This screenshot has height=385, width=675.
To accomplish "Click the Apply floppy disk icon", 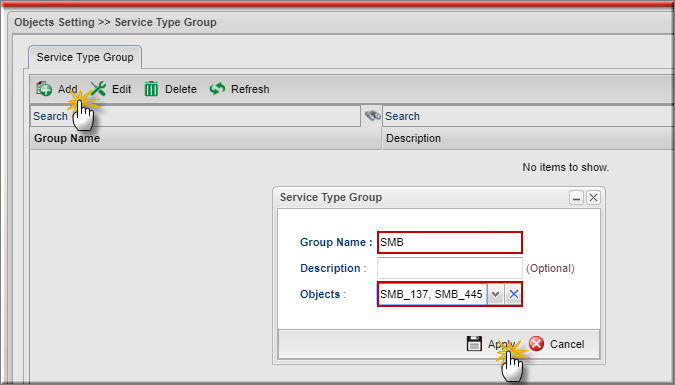I will 474,344.
